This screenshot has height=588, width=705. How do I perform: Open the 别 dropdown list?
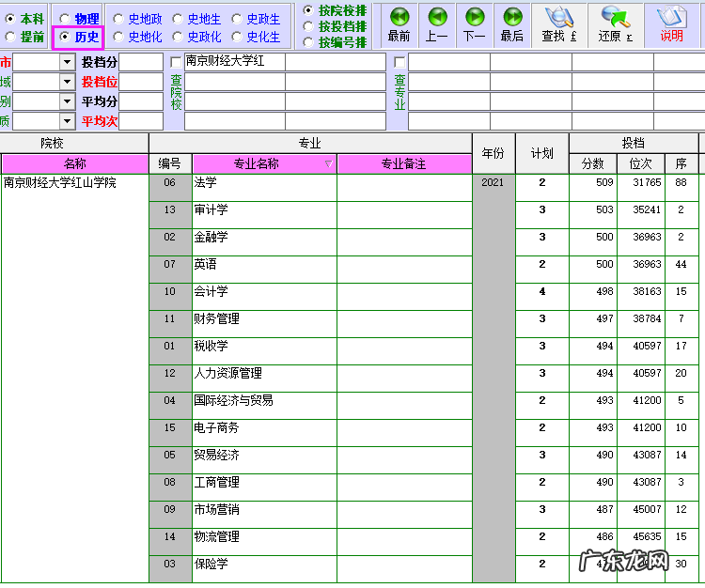pyautogui.click(x=67, y=101)
